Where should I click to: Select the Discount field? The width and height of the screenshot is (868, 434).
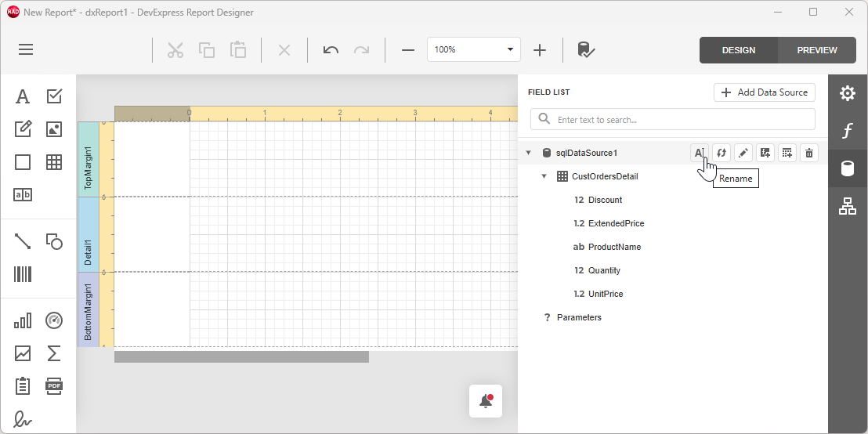605,200
